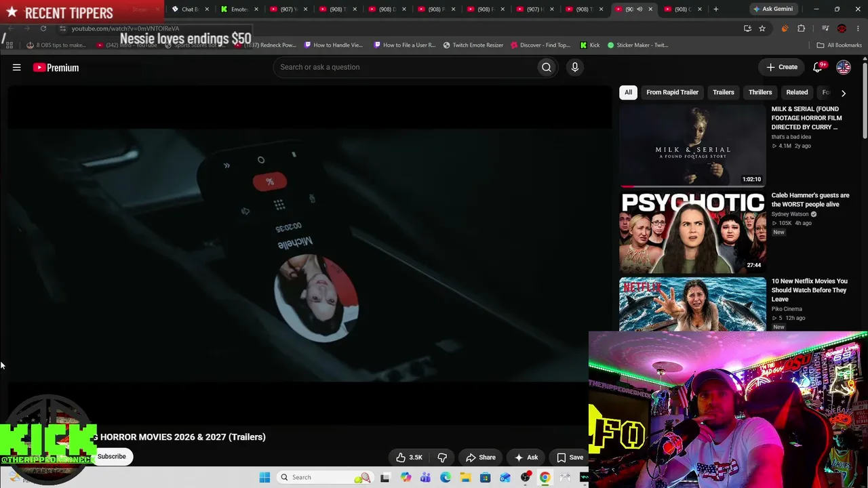This screenshot has width=868, height=488.
Task: Open Chrome apps grid in bookmarks bar
Action: click(9, 45)
